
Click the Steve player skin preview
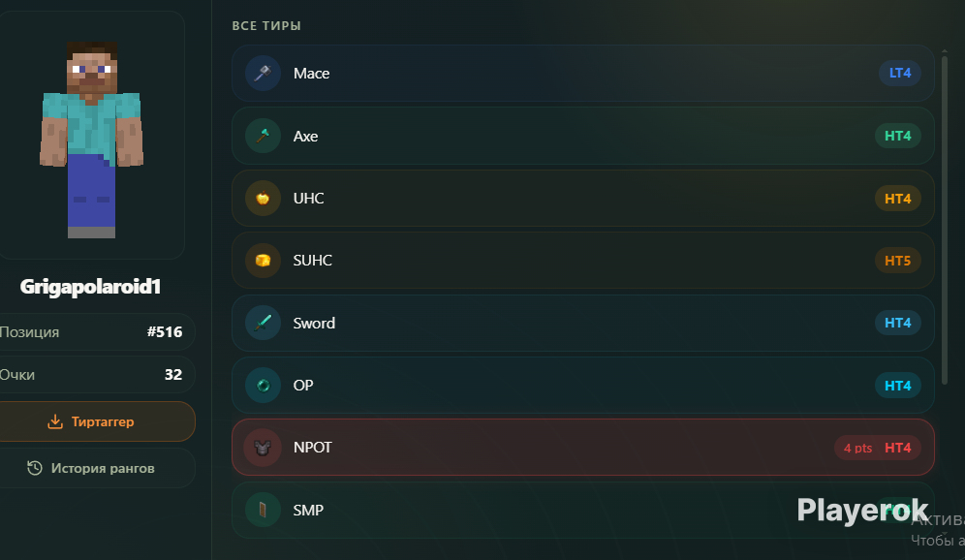[x=92, y=140]
